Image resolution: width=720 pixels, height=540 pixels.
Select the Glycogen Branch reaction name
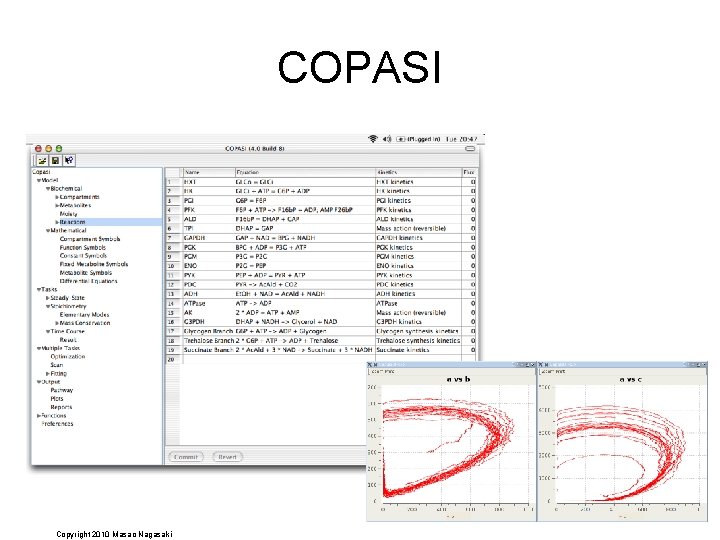click(x=209, y=331)
